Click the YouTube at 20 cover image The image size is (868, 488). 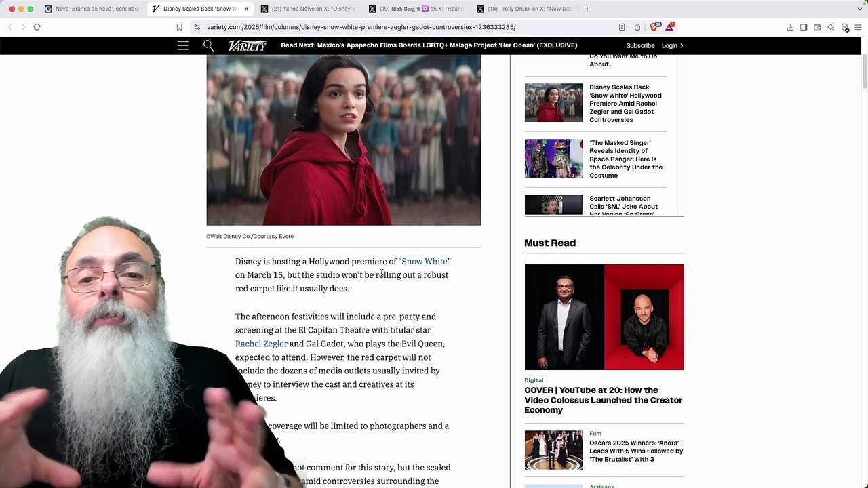point(604,317)
